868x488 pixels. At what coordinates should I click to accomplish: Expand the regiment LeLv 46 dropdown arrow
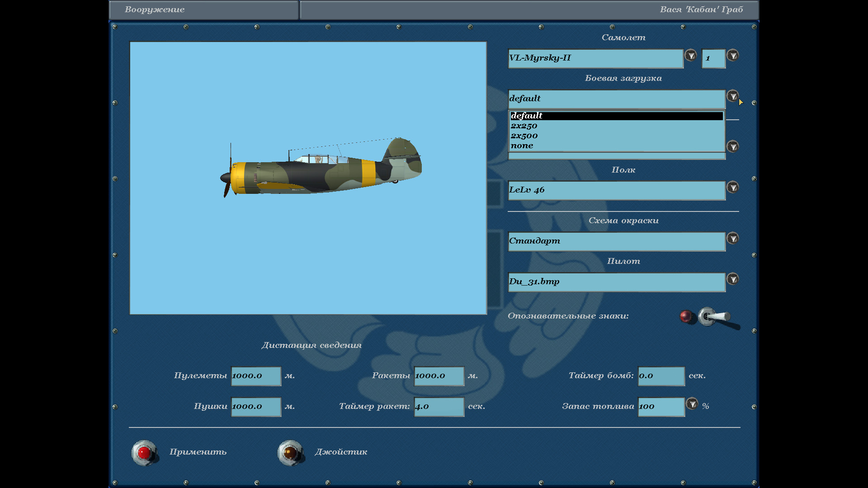click(x=732, y=187)
